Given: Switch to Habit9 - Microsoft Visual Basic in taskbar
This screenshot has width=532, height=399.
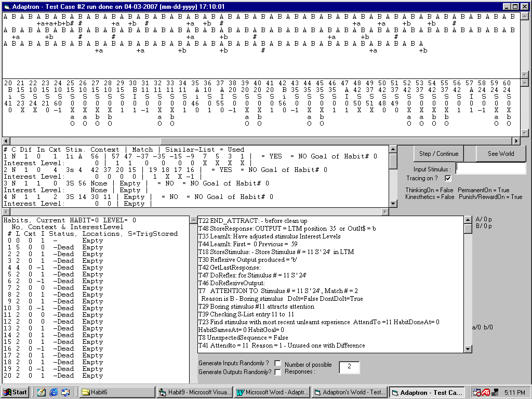Looking at the screenshot, I should (x=195, y=392).
